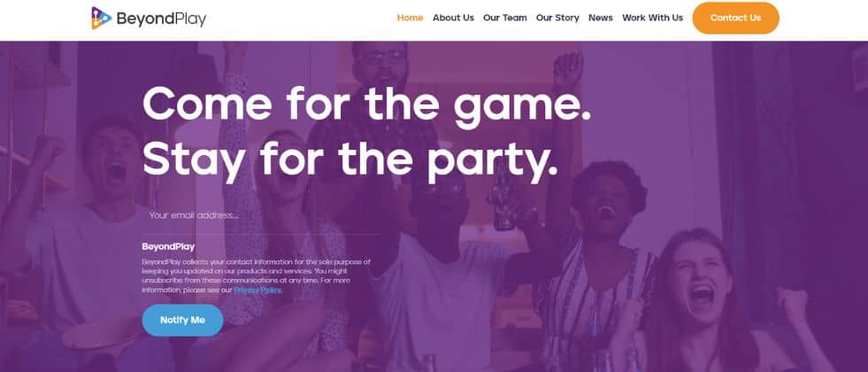Click the raised beer bottle in photo
The image size is (868, 372).
tap(503, 201)
